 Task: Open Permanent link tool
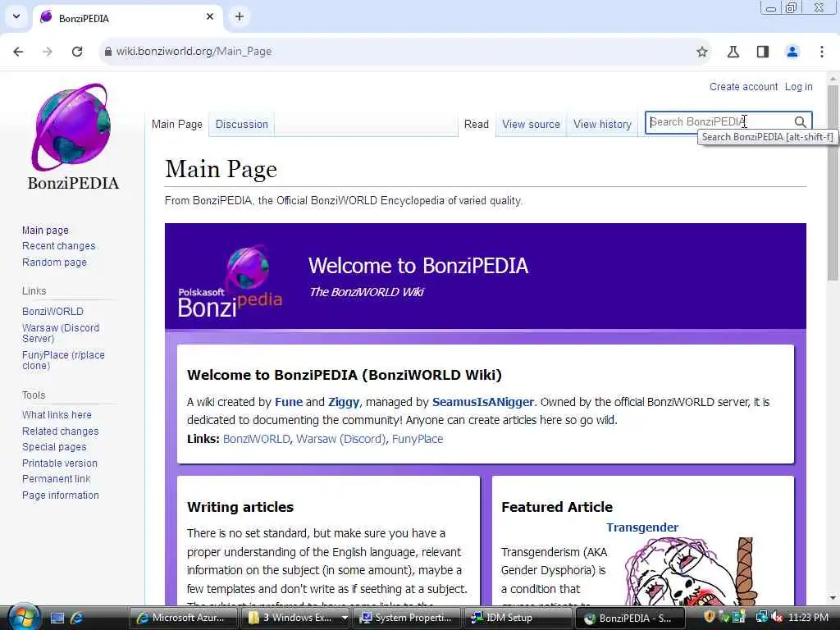click(57, 479)
